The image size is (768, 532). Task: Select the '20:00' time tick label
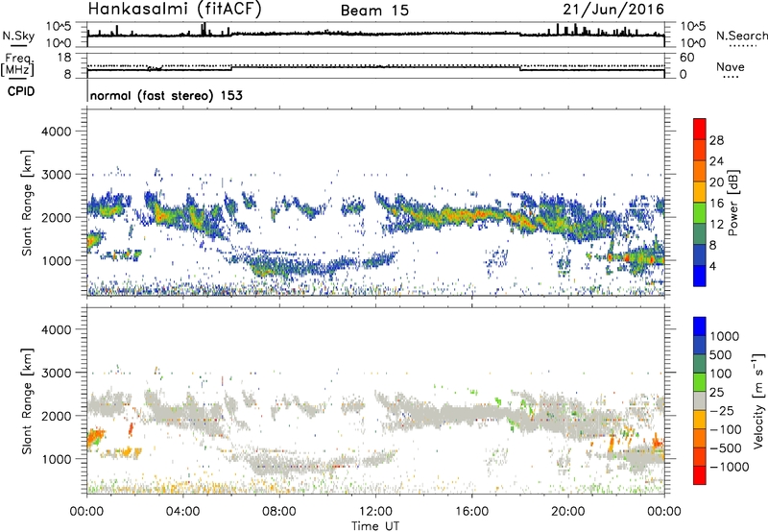[567, 512]
